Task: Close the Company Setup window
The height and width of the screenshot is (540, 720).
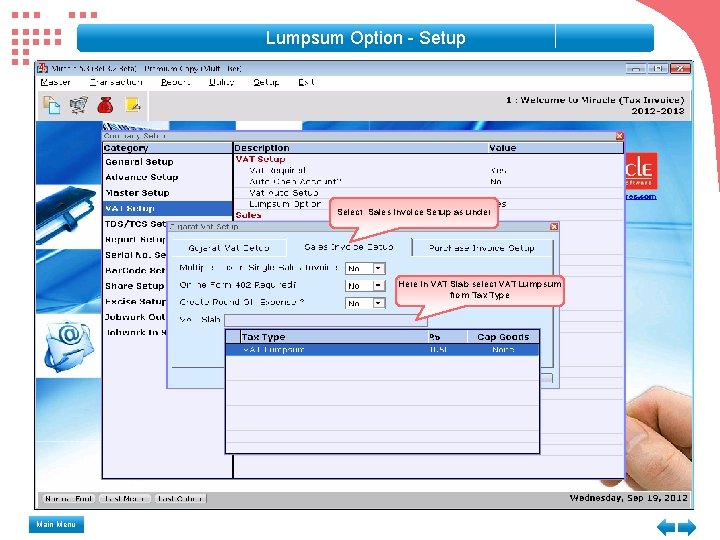Action: point(619,136)
